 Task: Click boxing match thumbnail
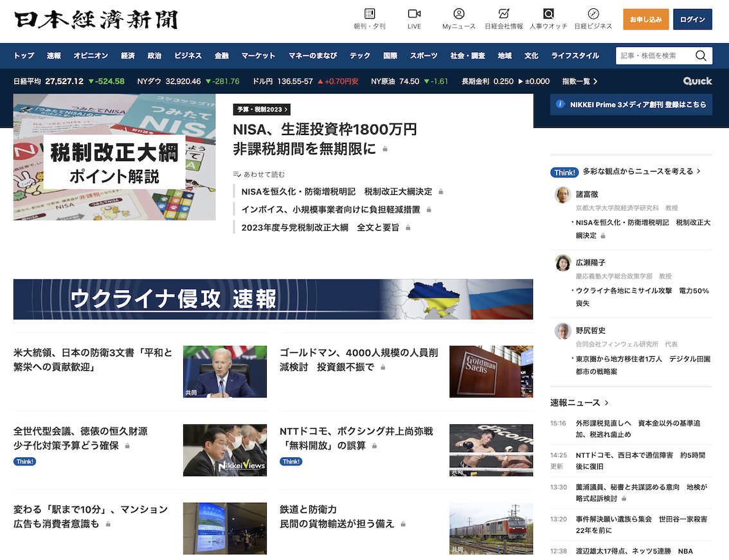[x=491, y=450]
